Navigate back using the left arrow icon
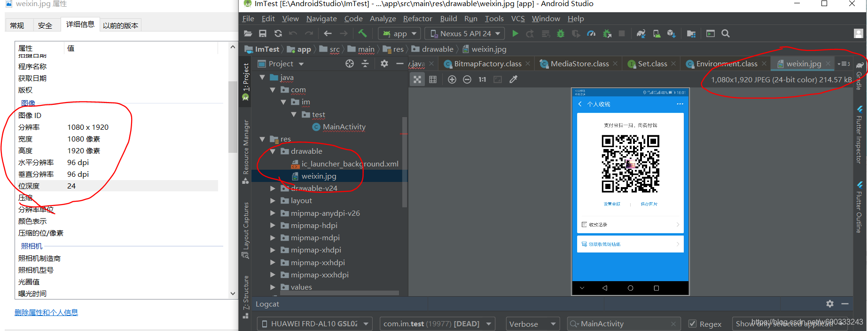 (x=328, y=33)
